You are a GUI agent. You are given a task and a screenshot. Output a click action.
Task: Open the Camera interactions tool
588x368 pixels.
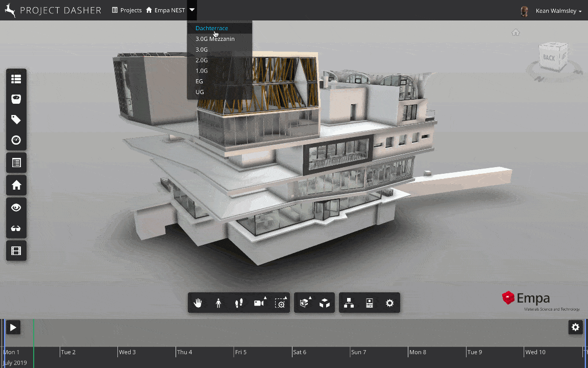pos(259,303)
